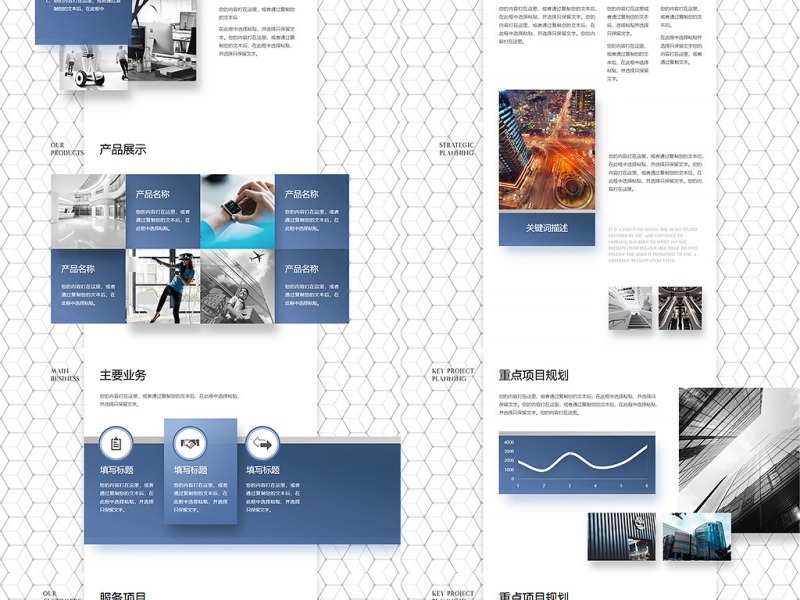Select the 产品展示 section heading

[x=123, y=150]
